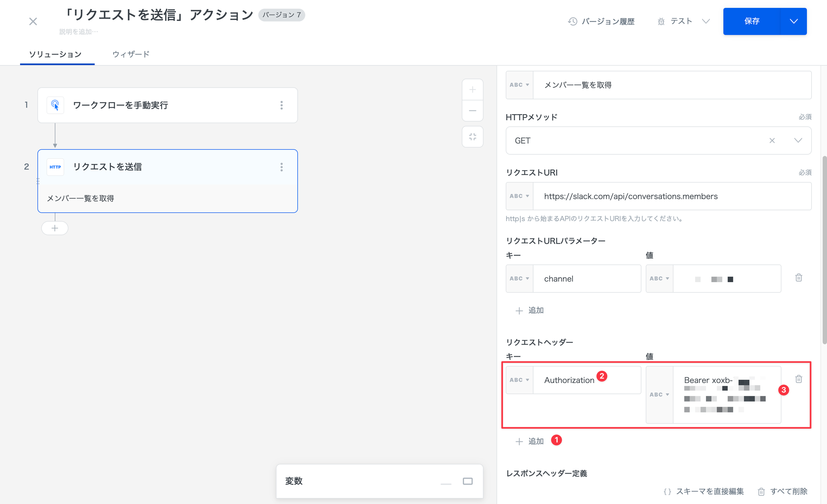Image resolution: width=827 pixels, height=504 pixels.
Task: Expand the dropdown arrow on the 保存 button
Action: 794,21
